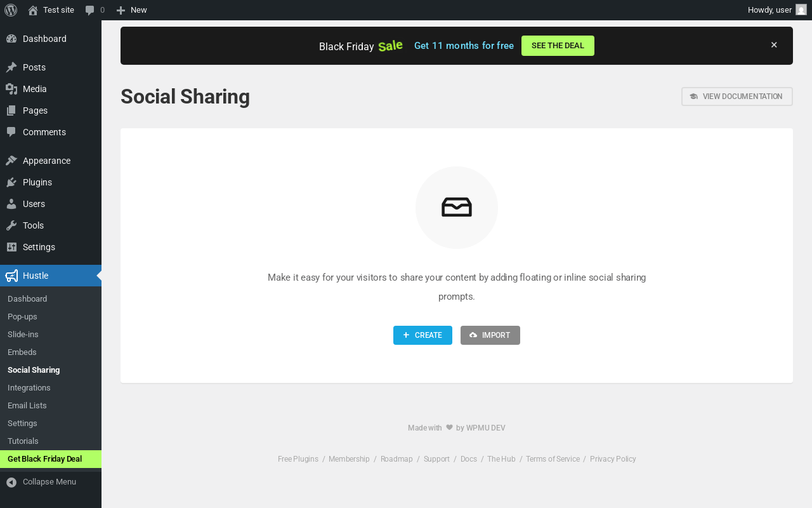Open Roadmap footer link
812x508 pixels.
[396, 459]
